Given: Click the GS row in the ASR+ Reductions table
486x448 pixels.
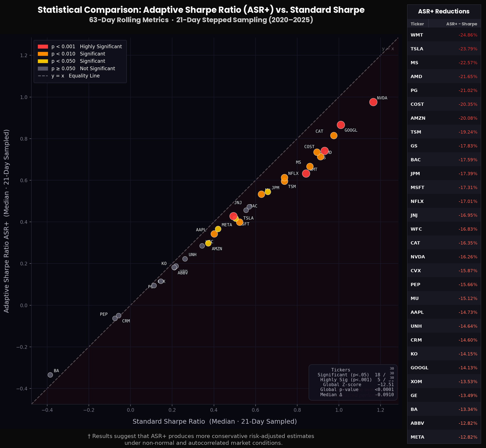Looking at the screenshot, I should coord(444,146).
